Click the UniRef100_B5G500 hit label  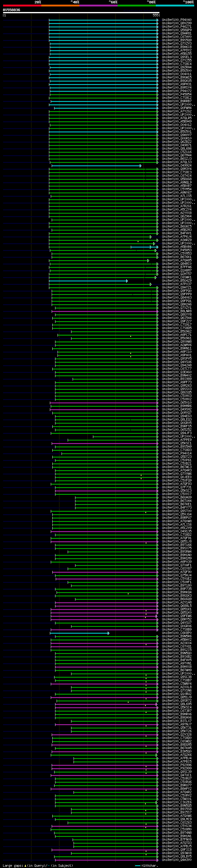coord(177,71)
